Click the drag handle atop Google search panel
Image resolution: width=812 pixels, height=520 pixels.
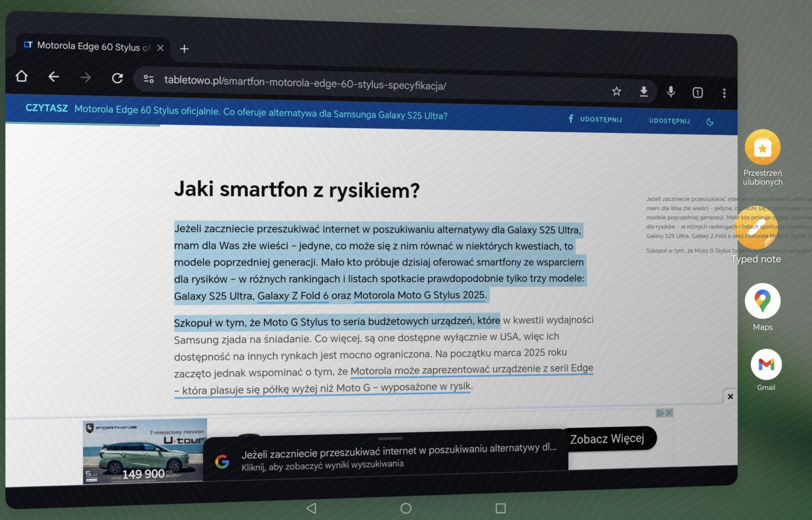390,439
